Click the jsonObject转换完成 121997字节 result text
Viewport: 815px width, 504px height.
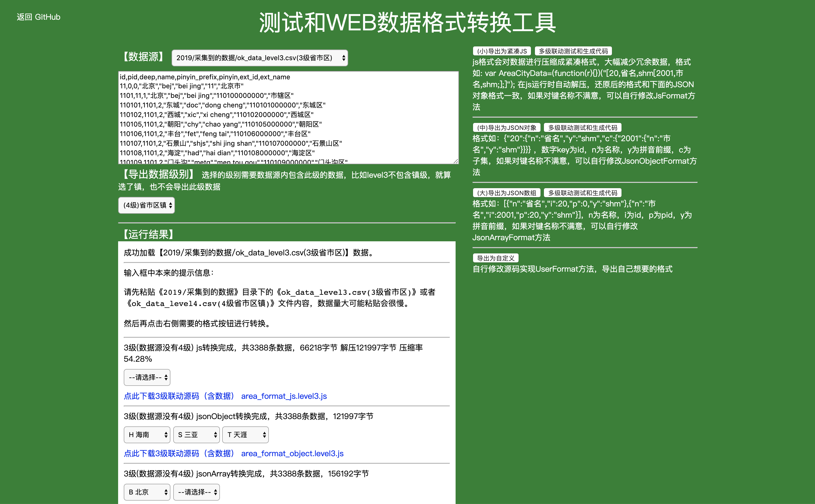click(249, 416)
